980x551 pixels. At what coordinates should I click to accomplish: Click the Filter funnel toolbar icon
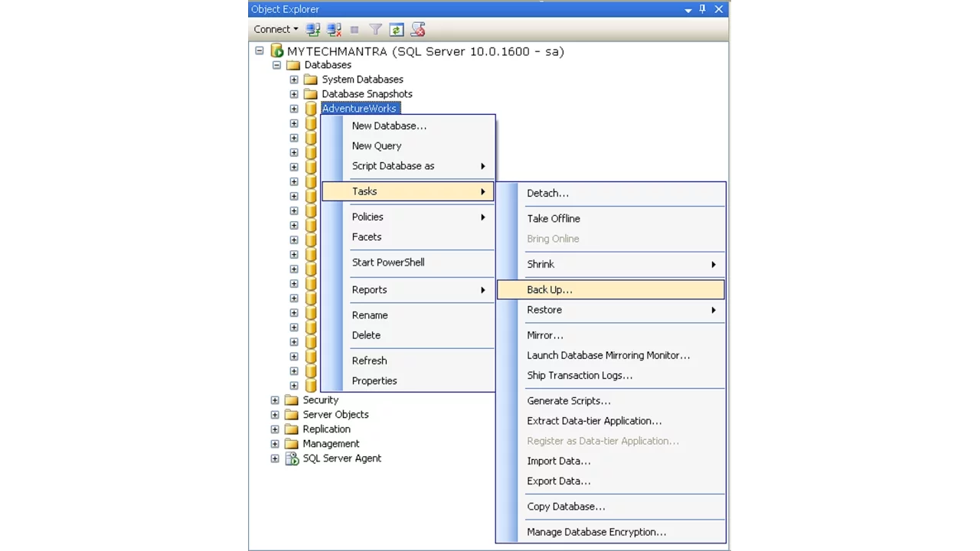[x=375, y=30]
